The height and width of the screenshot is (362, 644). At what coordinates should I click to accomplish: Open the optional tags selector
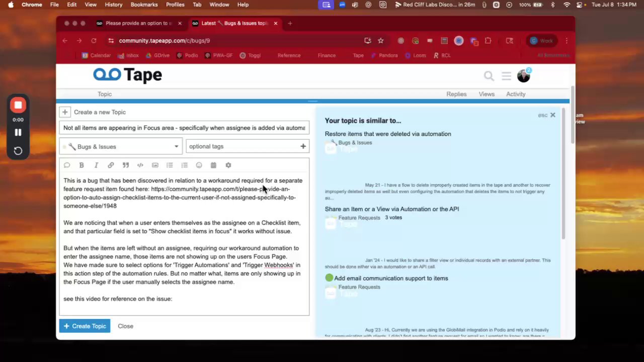248,146
